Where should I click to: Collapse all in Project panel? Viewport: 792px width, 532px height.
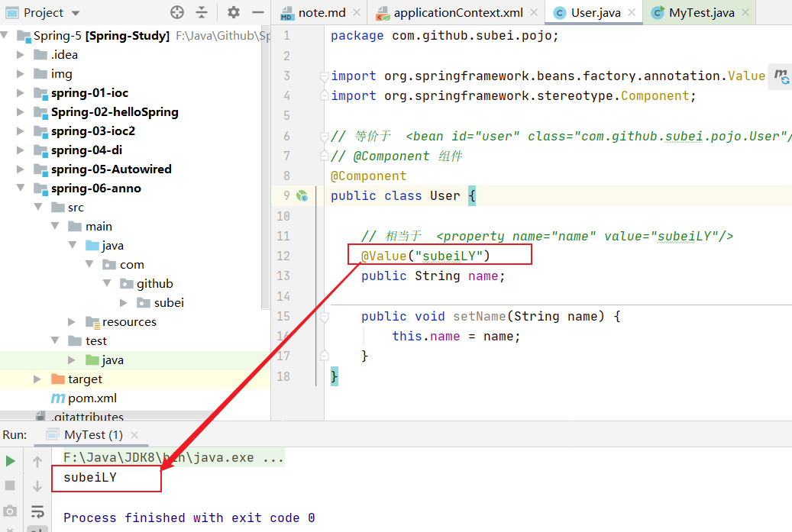coord(202,12)
